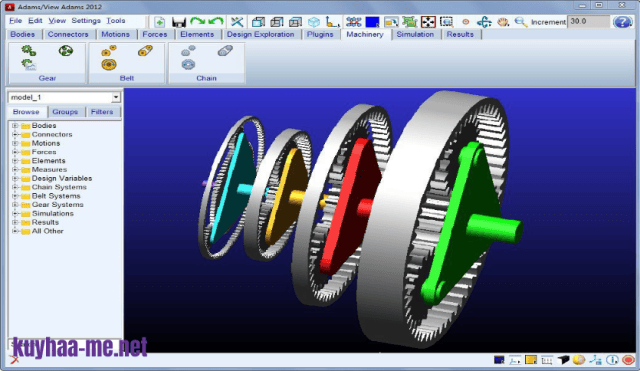Switch to the Elements ribbon tab
The width and height of the screenshot is (640, 371).
pos(197,35)
